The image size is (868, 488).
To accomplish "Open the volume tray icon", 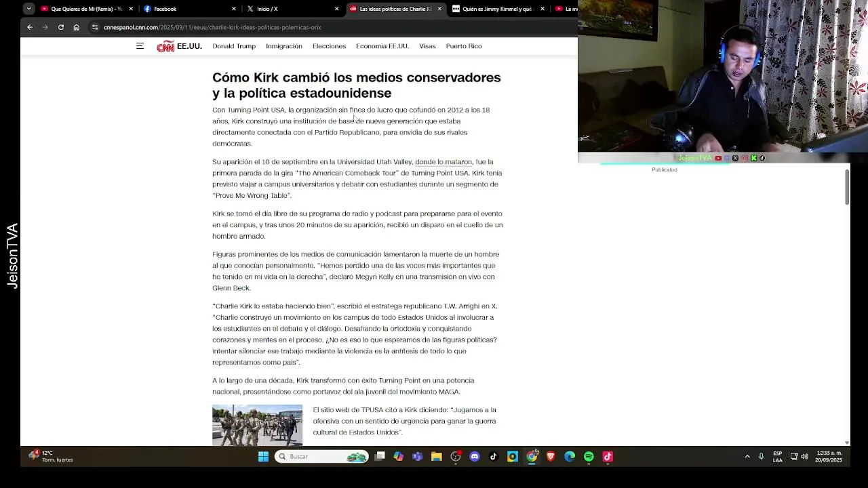I will pos(804,457).
